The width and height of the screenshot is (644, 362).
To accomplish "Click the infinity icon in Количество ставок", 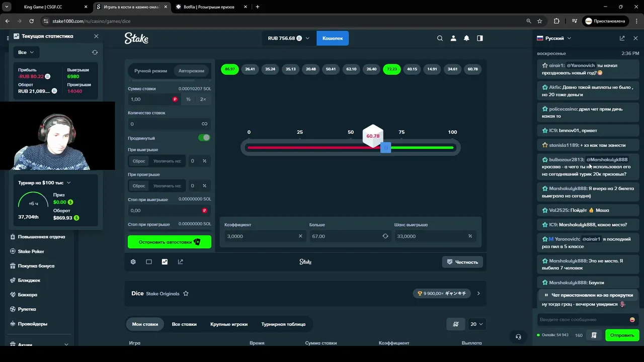I will click(204, 124).
